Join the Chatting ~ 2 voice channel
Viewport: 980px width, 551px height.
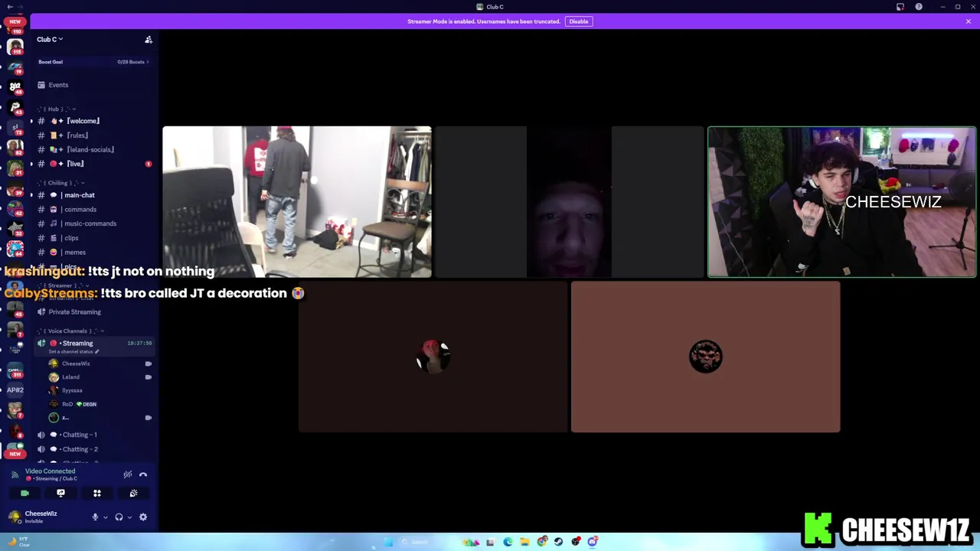pyautogui.click(x=80, y=449)
